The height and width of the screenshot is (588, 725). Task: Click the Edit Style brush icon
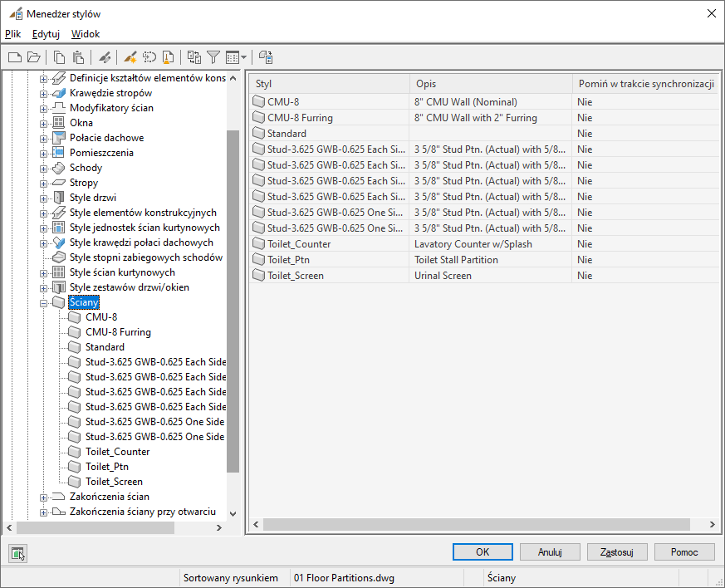tap(105, 57)
